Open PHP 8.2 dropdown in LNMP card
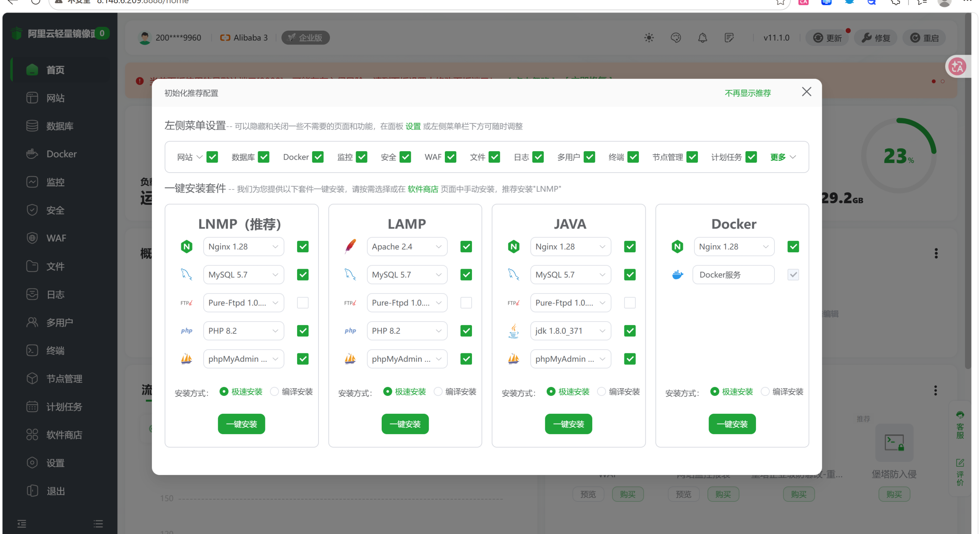The width and height of the screenshot is (980, 534). (243, 331)
